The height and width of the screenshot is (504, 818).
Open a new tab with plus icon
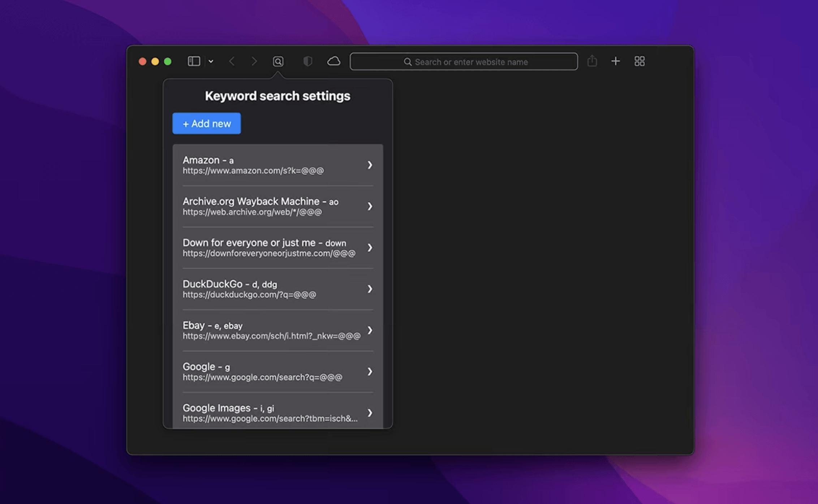tap(615, 61)
